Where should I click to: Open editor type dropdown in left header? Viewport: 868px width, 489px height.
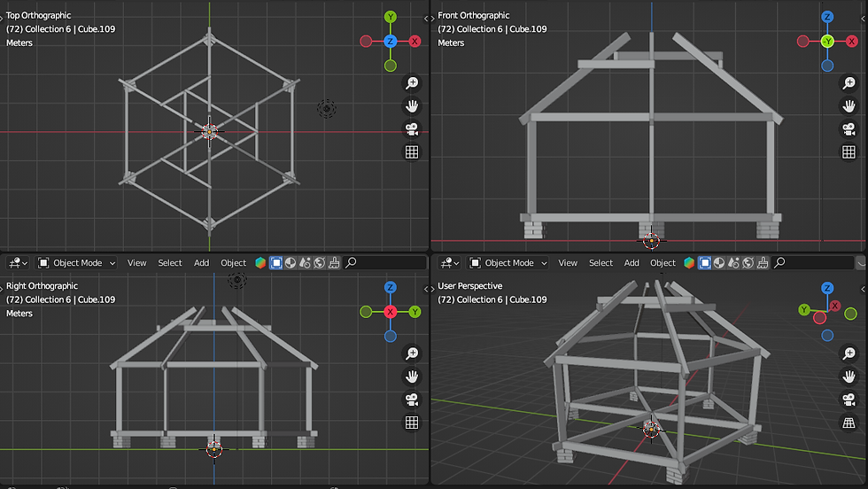(19, 262)
